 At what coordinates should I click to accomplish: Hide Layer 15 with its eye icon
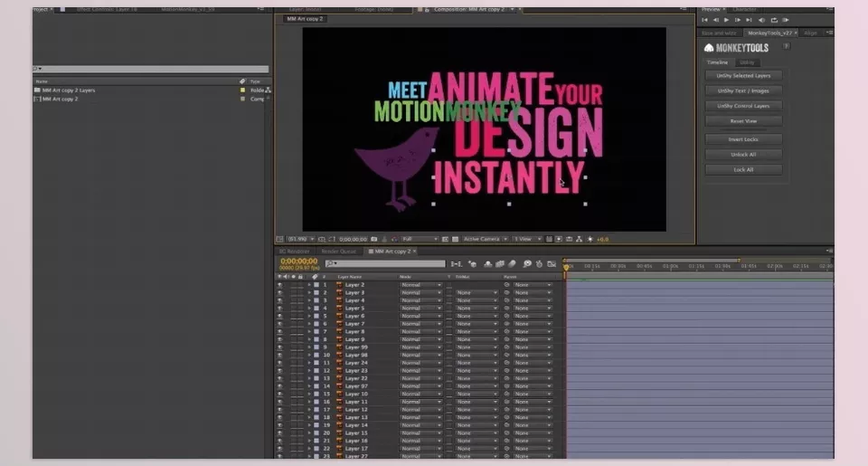279,433
